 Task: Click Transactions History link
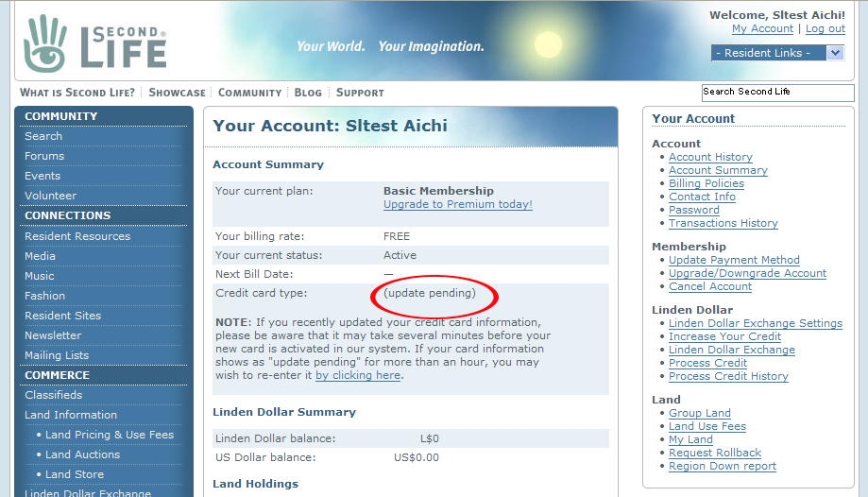(723, 223)
